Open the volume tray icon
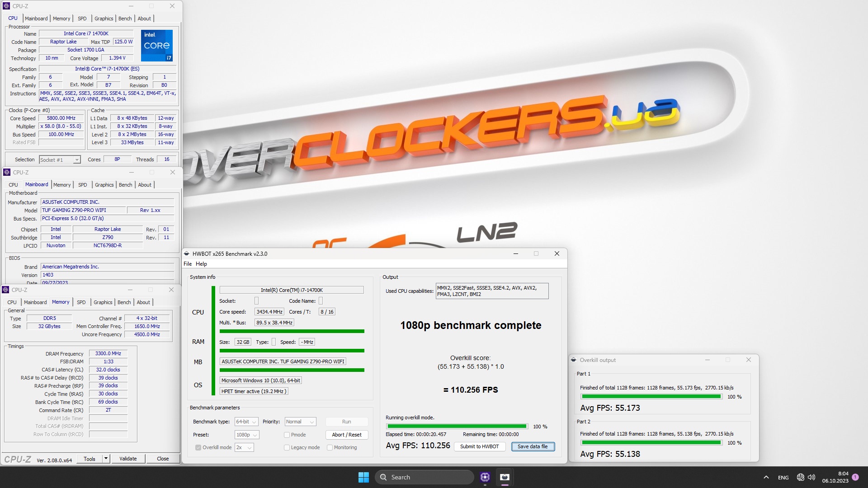The image size is (868, 488). point(811,477)
